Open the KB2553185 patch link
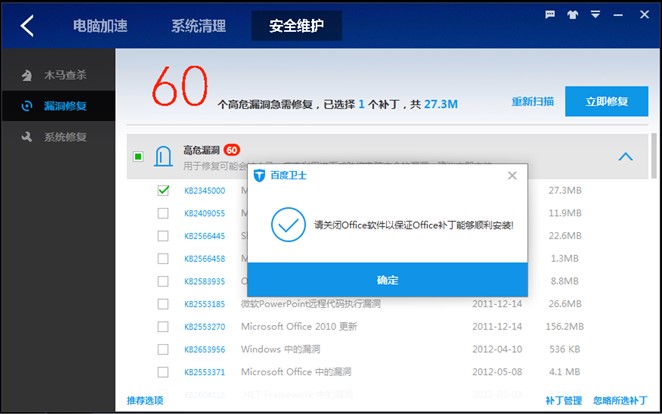The width and height of the screenshot is (662, 414). [x=205, y=304]
